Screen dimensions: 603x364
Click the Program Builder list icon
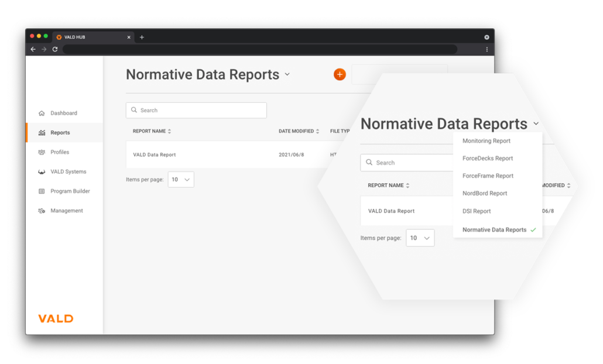click(x=42, y=191)
